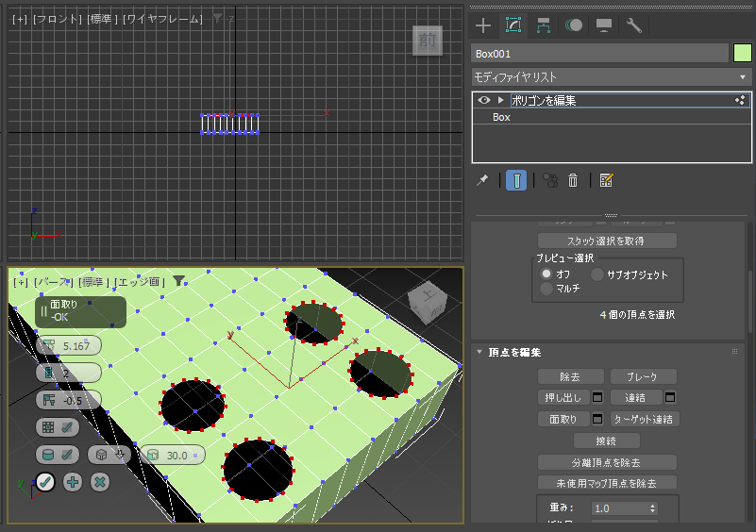Open the モディファイヤ リスト dropdown
Screen dimensions: 756x532
pos(612,77)
